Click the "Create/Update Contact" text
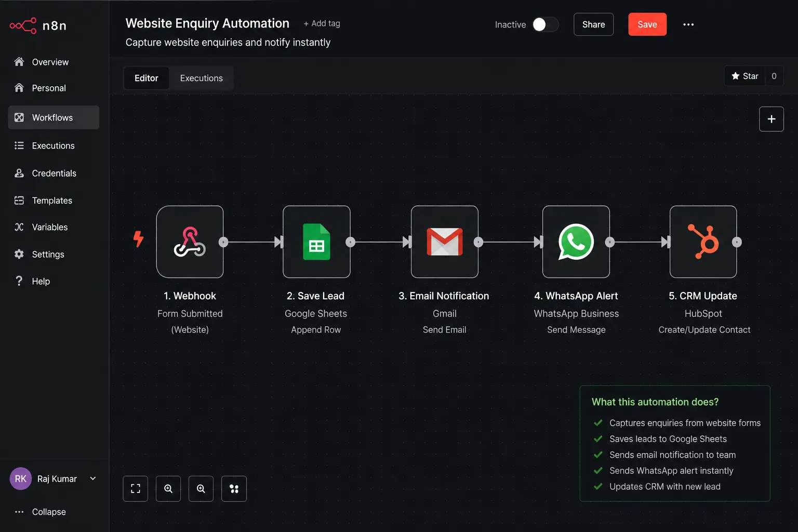 pos(704,329)
